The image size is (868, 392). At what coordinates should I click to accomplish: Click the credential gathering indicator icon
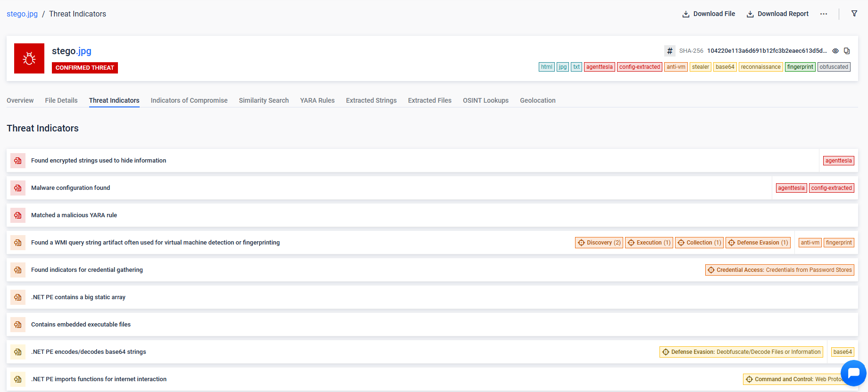pyautogui.click(x=18, y=270)
